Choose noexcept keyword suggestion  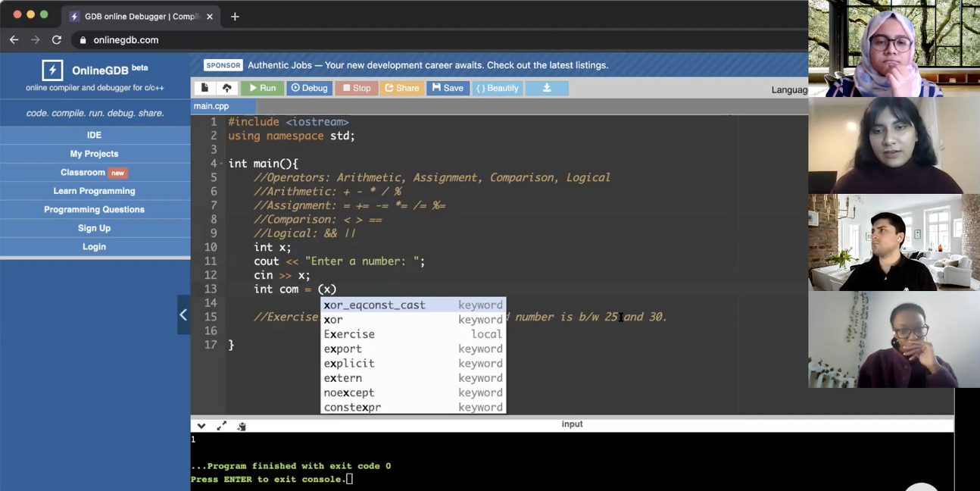(x=414, y=392)
